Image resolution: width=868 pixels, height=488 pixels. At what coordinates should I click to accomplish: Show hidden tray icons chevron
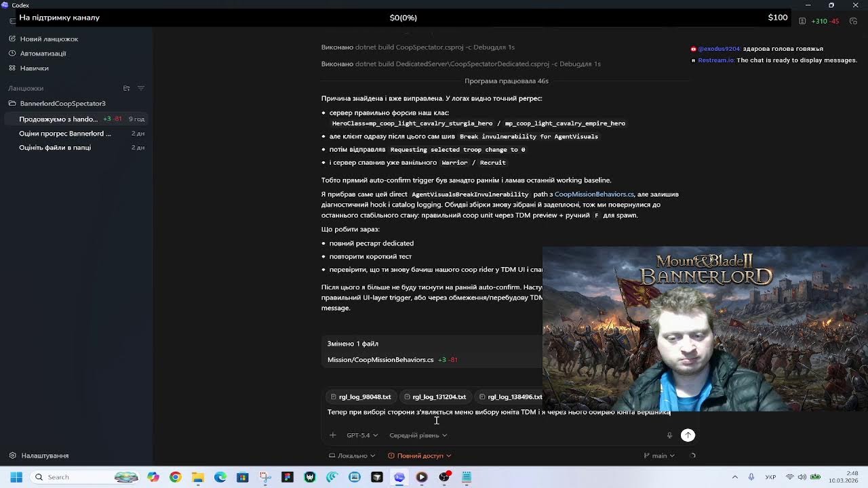coord(735,477)
